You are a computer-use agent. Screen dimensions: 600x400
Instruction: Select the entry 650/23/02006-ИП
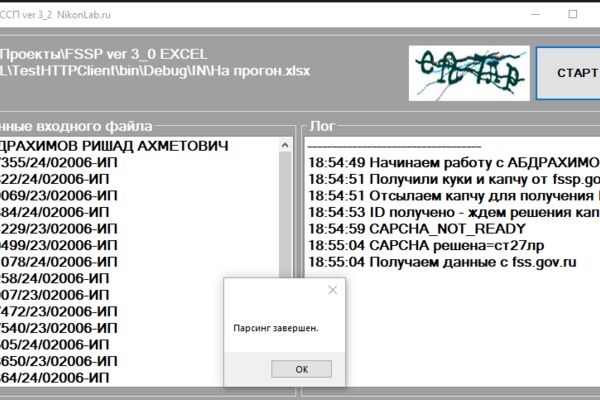(59, 361)
